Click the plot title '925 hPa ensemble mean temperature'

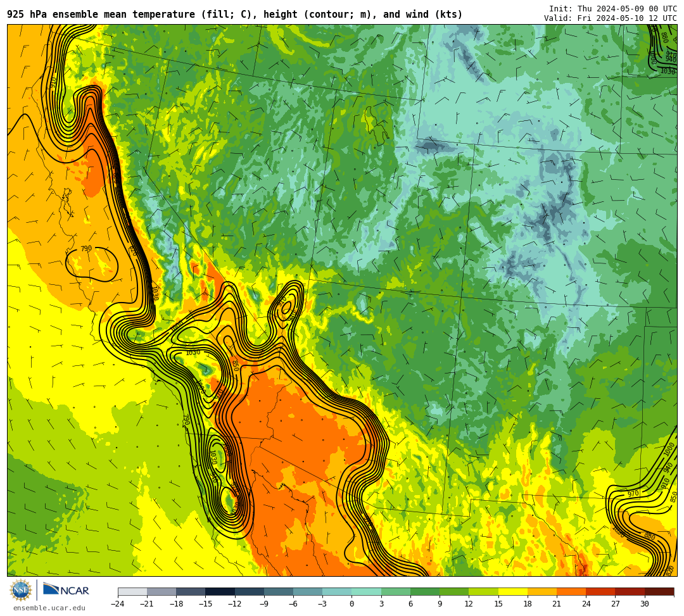(103, 15)
